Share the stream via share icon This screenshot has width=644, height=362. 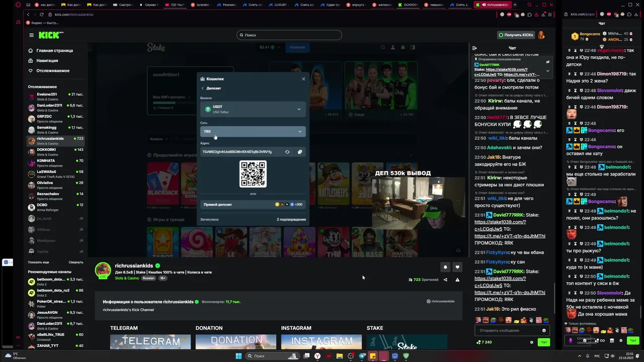(x=445, y=280)
